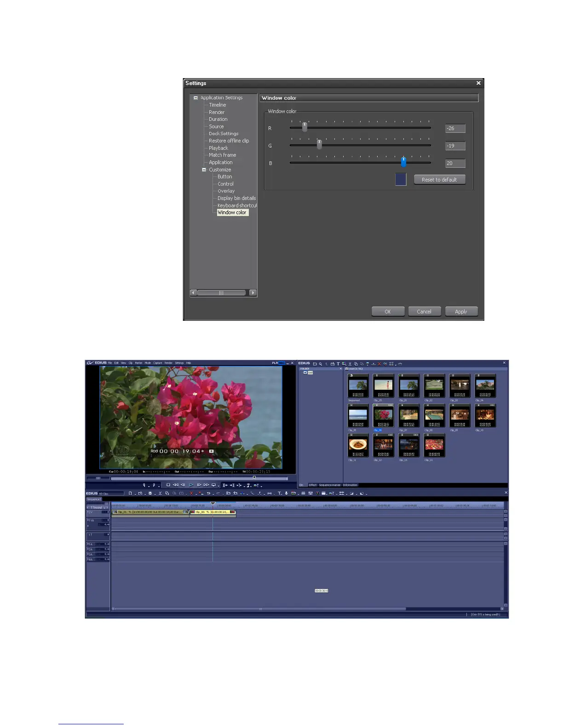Click the Add Clip icon in Bin toolbar
The height and width of the screenshot is (728, 563).
(x=333, y=364)
